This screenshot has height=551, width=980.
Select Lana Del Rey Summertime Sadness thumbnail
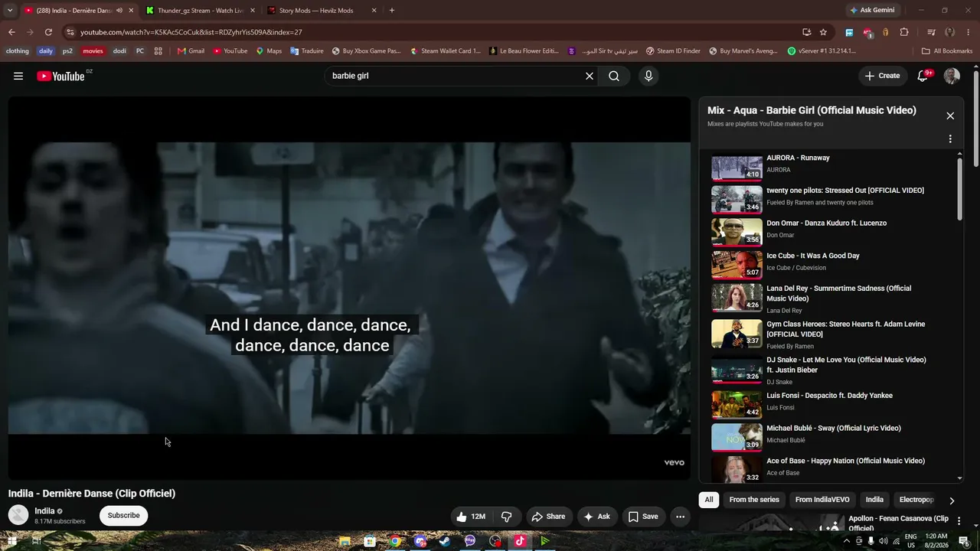pyautogui.click(x=737, y=297)
